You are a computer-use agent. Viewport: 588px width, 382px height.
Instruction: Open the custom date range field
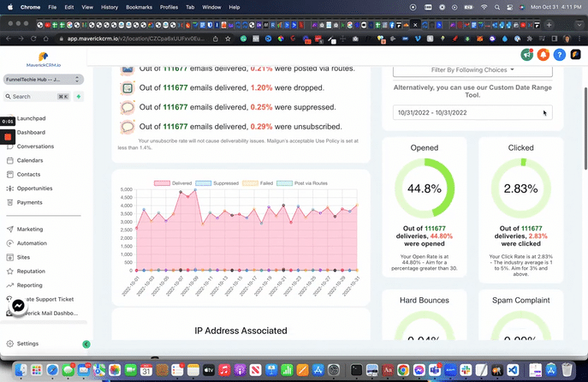click(472, 112)
